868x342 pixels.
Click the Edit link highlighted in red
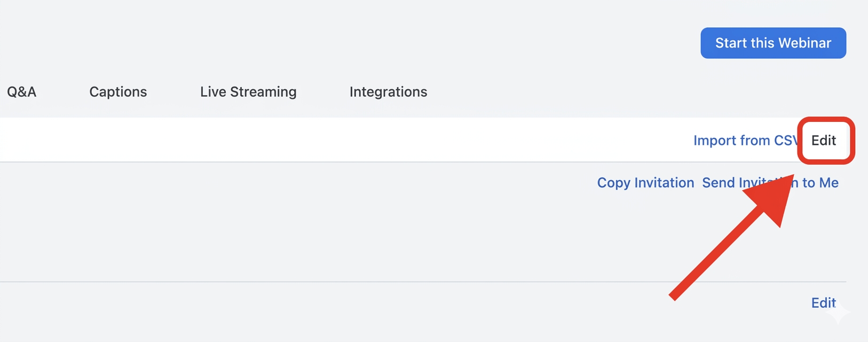click(x=823, y=141)
